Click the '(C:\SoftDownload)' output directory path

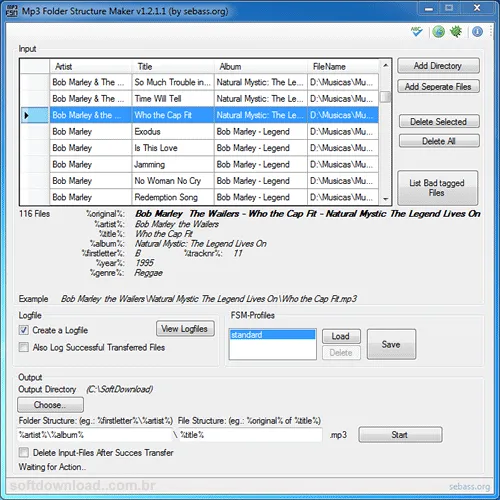120,389
